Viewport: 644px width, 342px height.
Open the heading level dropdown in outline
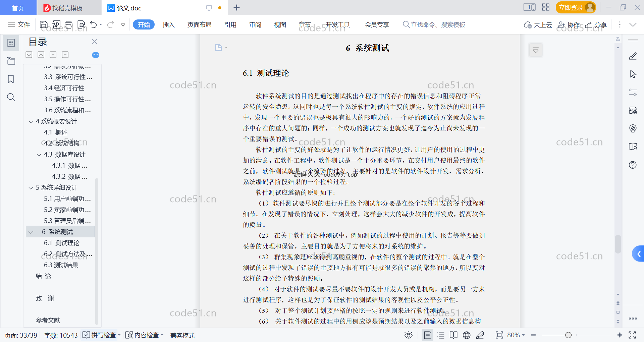pyautogui.click(x=29, y=55)
